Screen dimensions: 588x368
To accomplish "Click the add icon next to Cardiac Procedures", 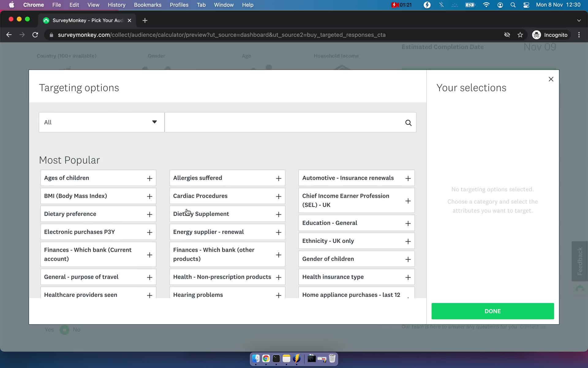I will click(x=279, y=196).
